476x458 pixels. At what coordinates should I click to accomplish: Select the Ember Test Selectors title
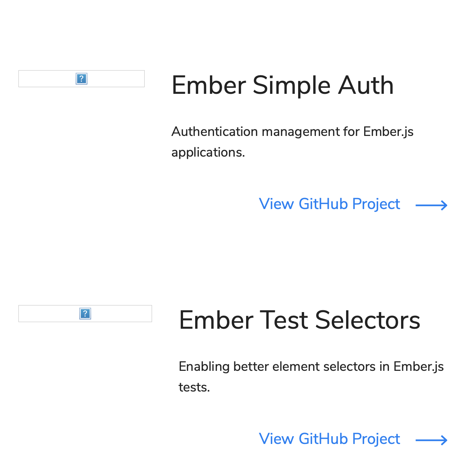(300, 320)
